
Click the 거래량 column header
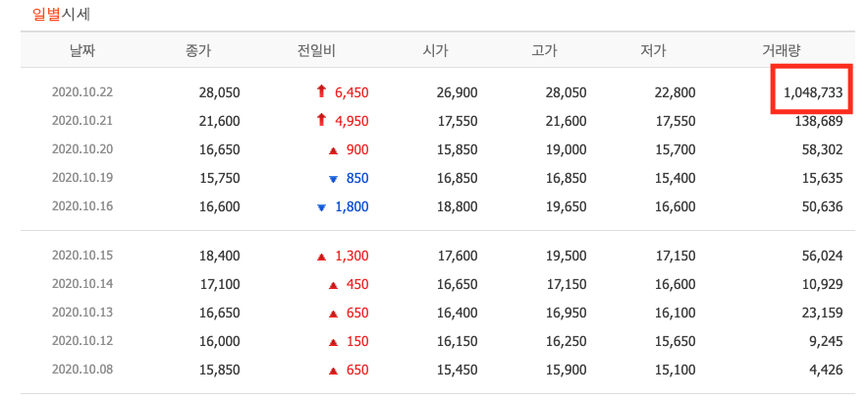pyautogui.click(x=781, y=51)
